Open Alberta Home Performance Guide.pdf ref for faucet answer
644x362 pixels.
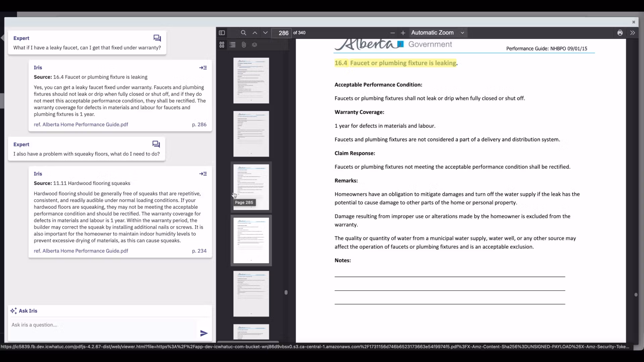click(x=81, y=124)
